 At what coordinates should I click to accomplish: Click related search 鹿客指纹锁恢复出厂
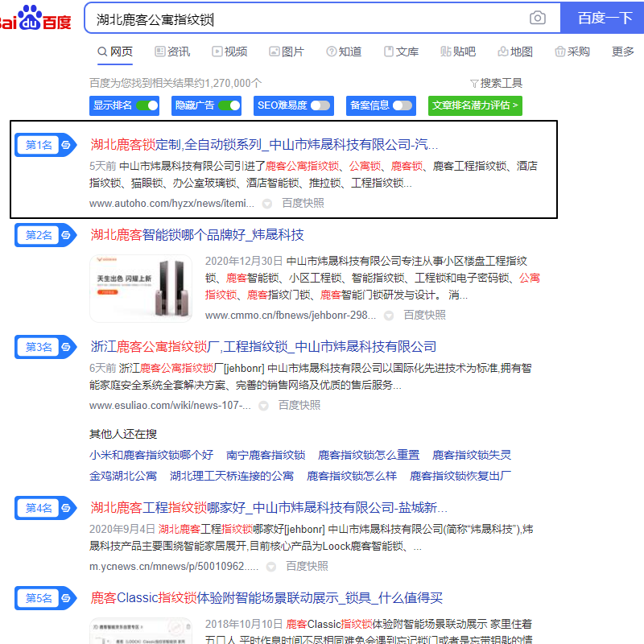[460, 476]
